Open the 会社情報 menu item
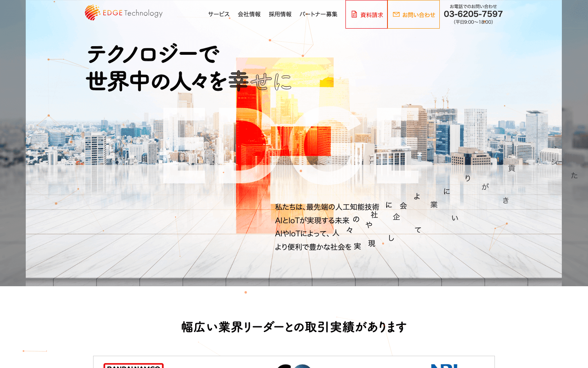588x368 pixels. pos(249,14)
